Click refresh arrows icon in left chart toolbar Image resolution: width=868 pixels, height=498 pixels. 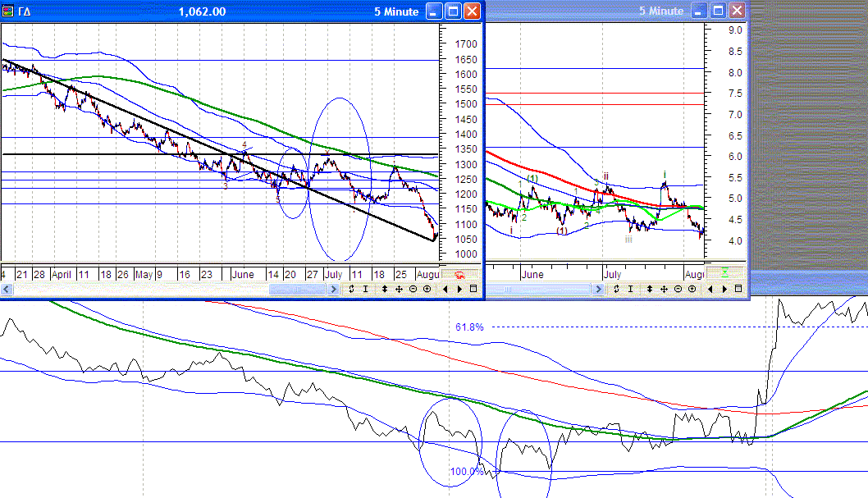[351, 289]
